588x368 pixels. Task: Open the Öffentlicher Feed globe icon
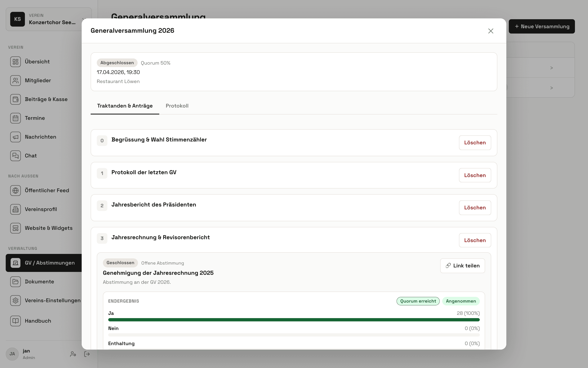pos(16,191)
